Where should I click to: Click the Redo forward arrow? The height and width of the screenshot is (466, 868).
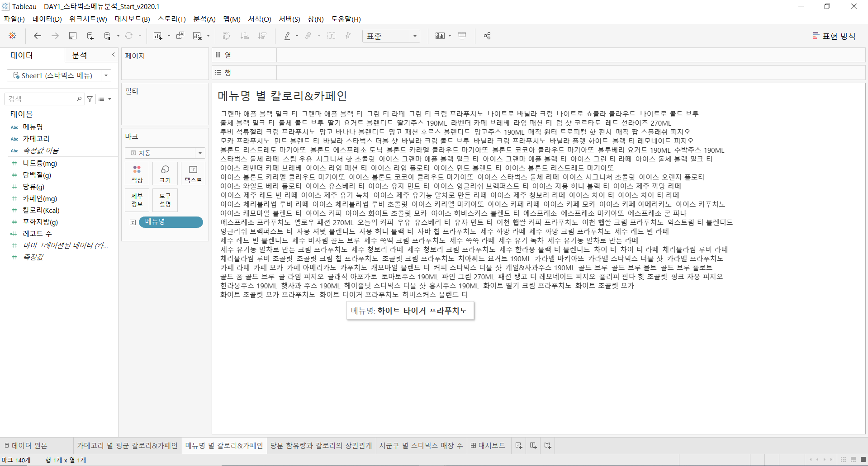pyautogui.click(x=55, y=36)
